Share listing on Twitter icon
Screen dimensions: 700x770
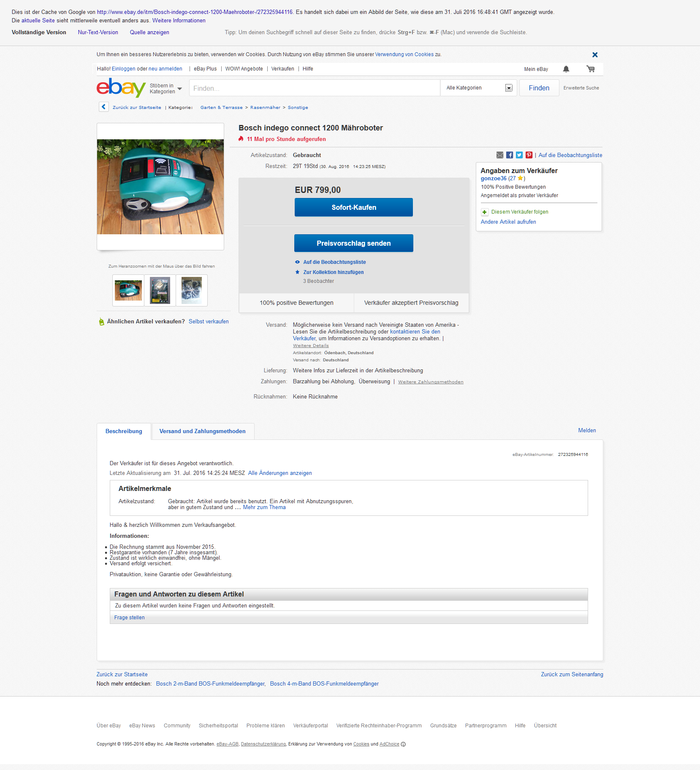click(519, 155)
